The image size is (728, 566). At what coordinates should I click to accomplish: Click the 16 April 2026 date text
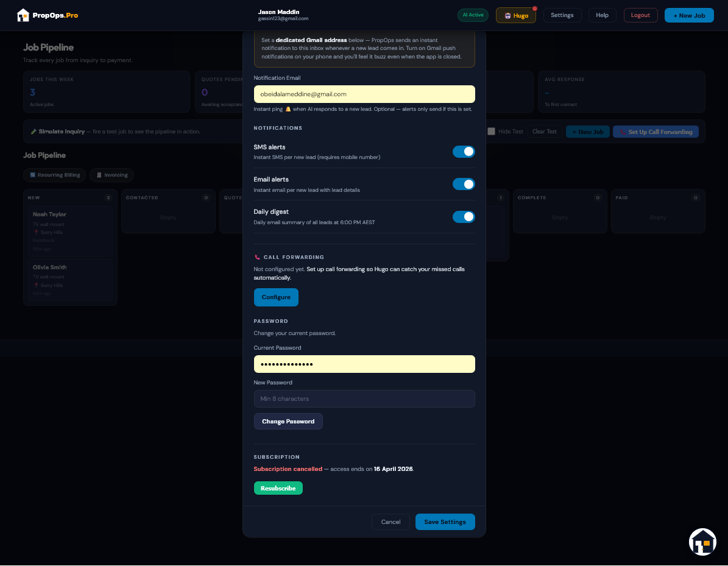click(394, 469)
